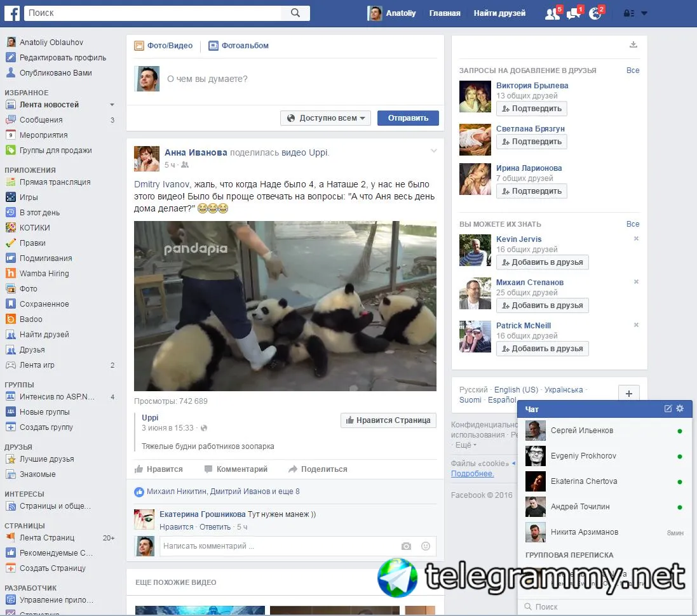This screenshot has height=616, width=697.
Task: Open КОТИКИ app in sidebar
Action: pyautogui.click(x=35, y=227)
